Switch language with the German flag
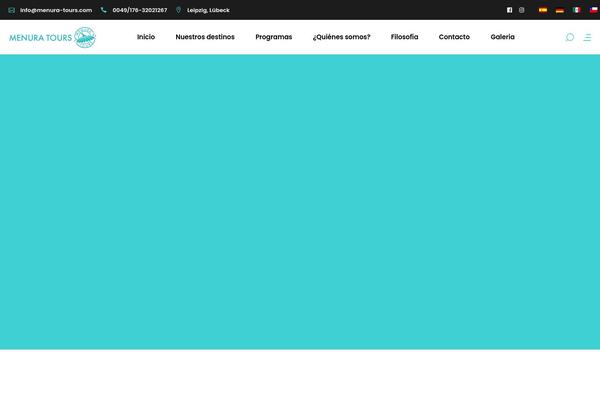 [x=560, y=10]
